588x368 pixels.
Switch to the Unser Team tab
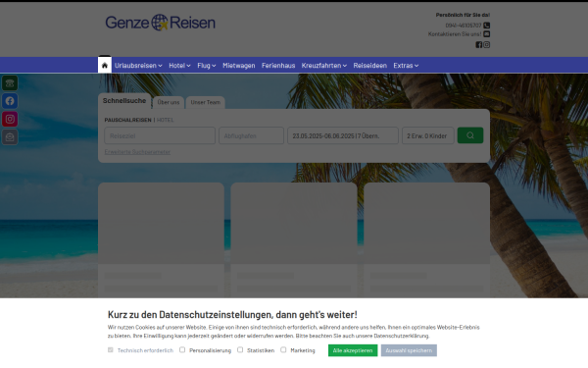click(x=206, y=102)
